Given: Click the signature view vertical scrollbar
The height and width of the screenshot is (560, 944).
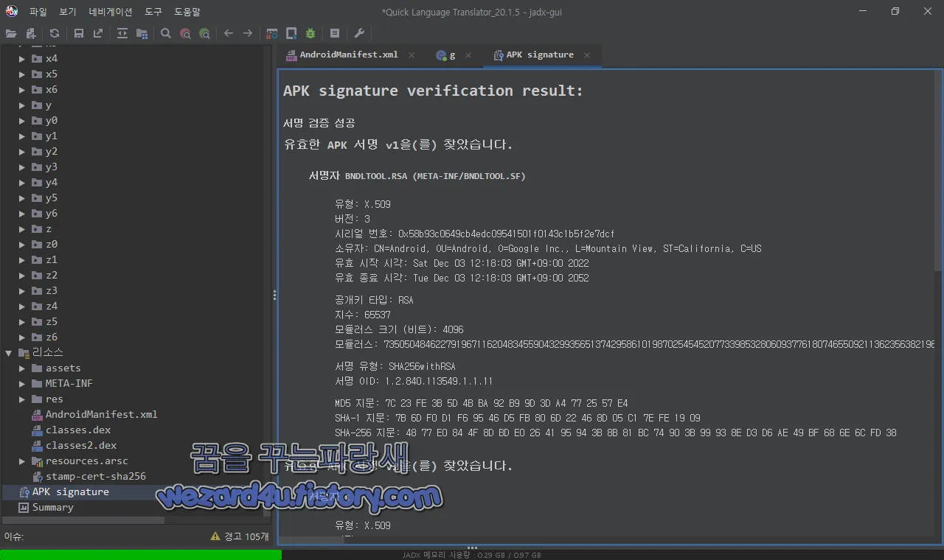Looking at the screenshot, I should 938,172.
